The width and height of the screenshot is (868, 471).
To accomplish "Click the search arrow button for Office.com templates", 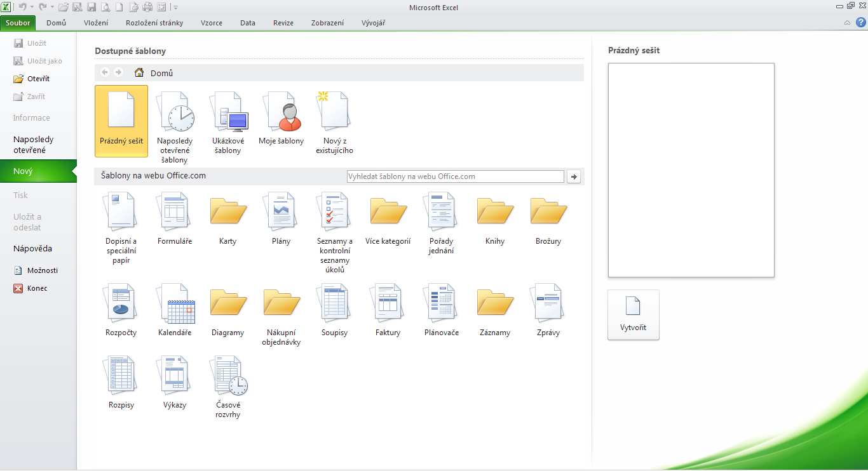I will pyautogui.click(x=574, y=176).
